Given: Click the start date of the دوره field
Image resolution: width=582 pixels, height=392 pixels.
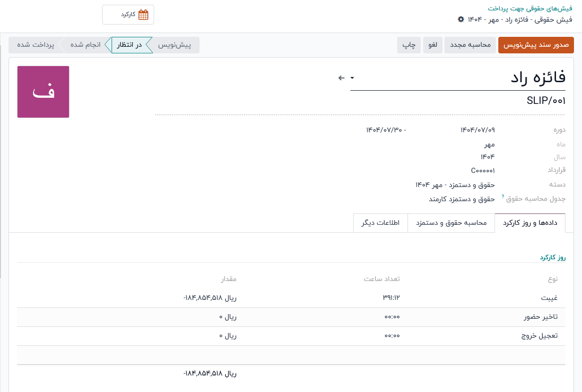Looking at the screenshot, I should (478, 130).
